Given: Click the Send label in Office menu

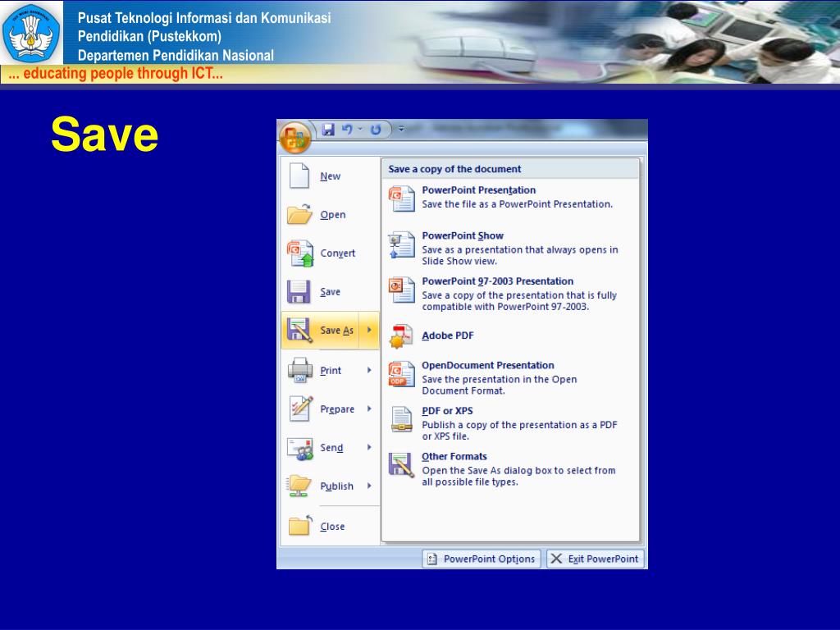Looking at the screenshot, I should click(331, 447).
